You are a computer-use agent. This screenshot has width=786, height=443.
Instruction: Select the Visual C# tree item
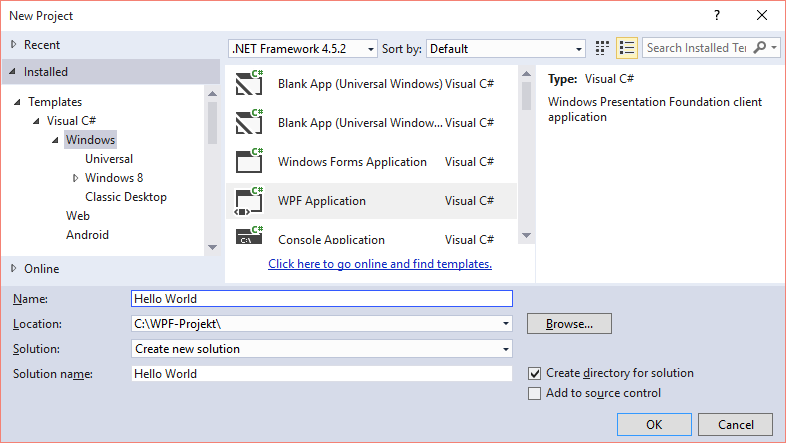[x=71, y=121]
